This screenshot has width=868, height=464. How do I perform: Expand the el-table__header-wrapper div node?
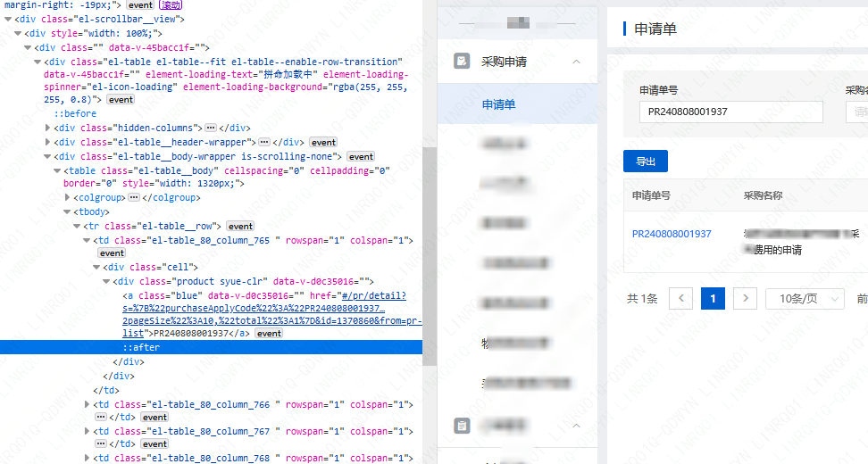click(48, 142)
